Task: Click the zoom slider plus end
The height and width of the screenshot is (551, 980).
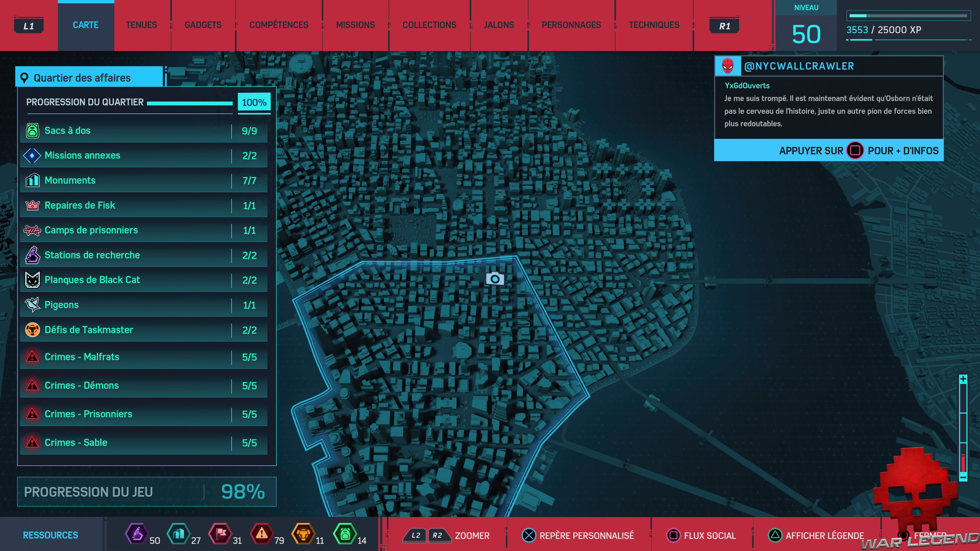Action: click(963, 379)
